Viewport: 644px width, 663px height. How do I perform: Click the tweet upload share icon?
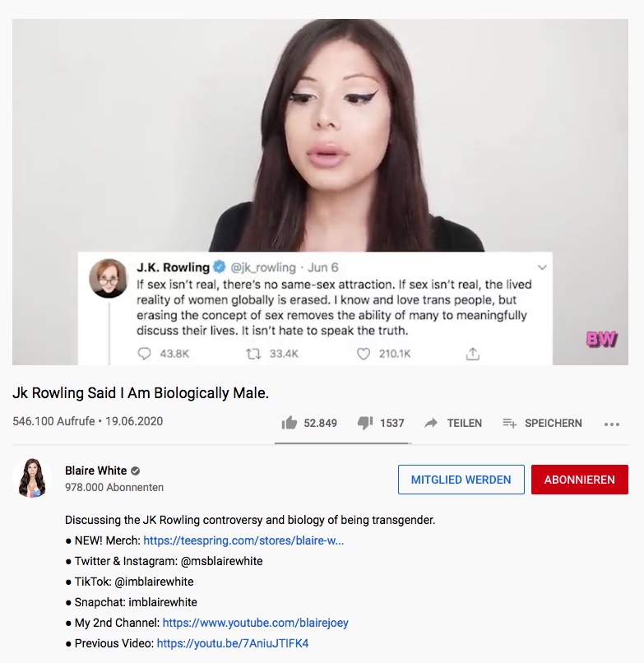point(473,354)
